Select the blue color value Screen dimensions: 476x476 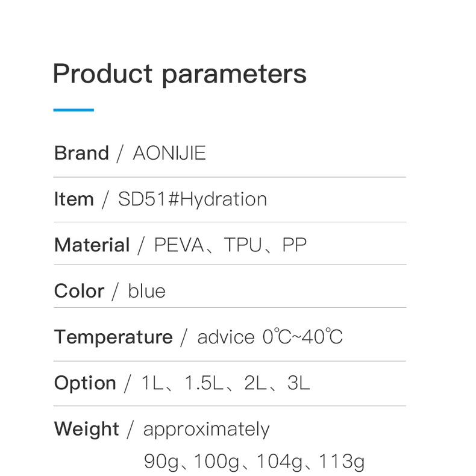click(x=146, y=291)
